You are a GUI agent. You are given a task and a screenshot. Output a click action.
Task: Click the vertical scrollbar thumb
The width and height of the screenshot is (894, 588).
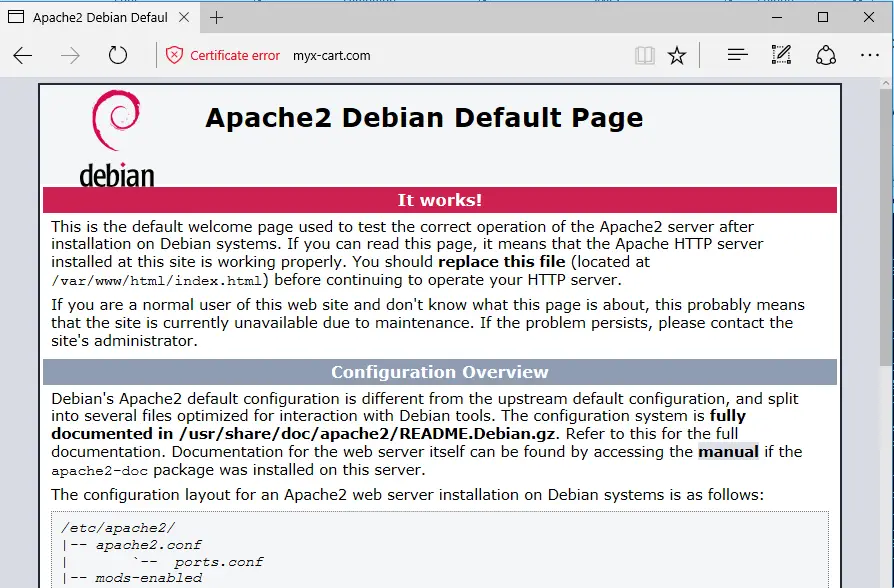[x=885, y=228]
